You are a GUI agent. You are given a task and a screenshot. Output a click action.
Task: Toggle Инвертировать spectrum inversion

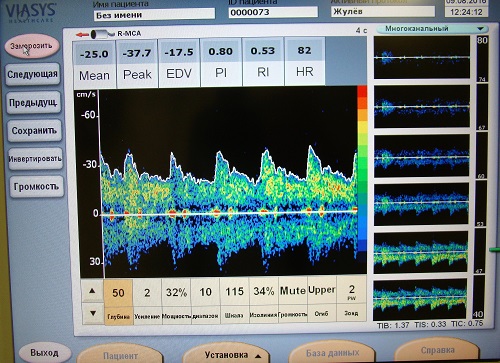pyautogui.click(x=35, y=159)
